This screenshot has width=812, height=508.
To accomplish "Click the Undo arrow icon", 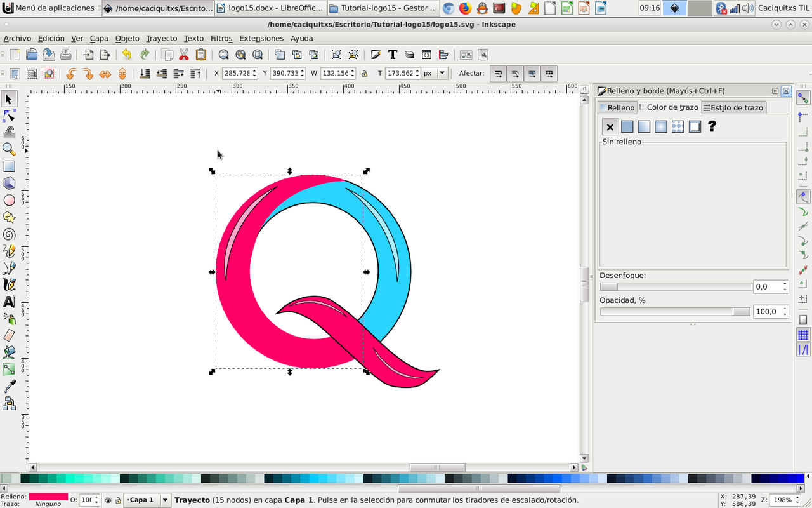I will [127, 55].
